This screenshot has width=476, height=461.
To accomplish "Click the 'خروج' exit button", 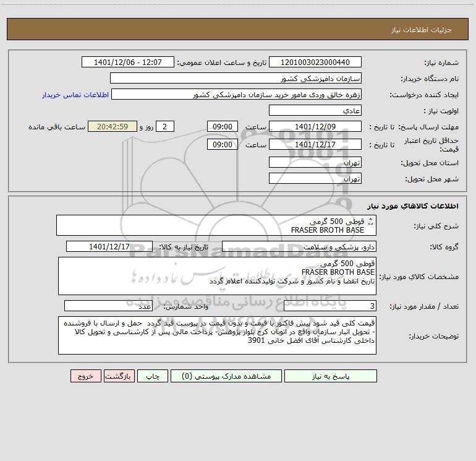I will [85, 376].
